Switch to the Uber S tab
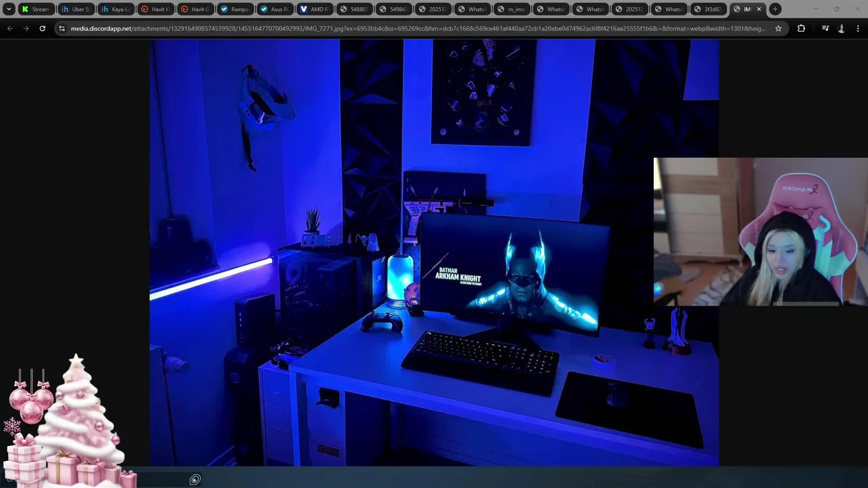 [75, 9]
